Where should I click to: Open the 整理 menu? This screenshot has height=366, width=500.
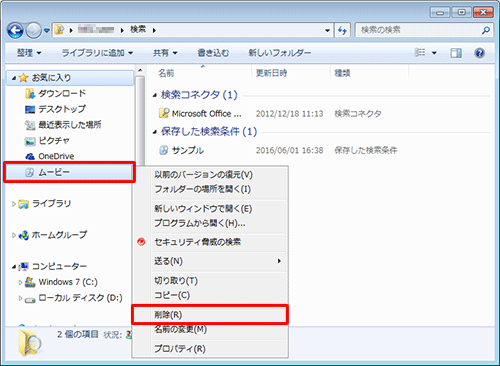29,53
